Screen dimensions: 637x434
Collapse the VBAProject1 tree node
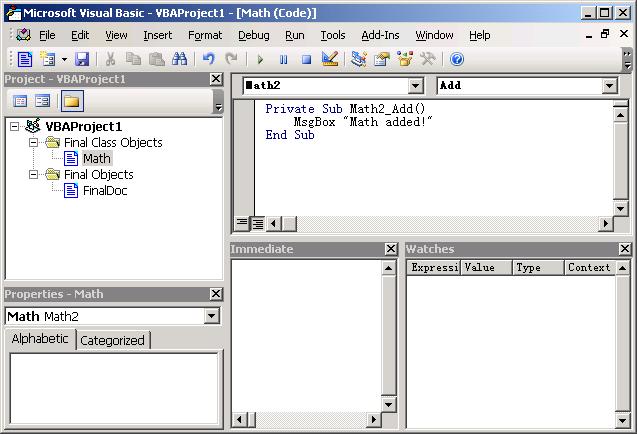[14, 126]
